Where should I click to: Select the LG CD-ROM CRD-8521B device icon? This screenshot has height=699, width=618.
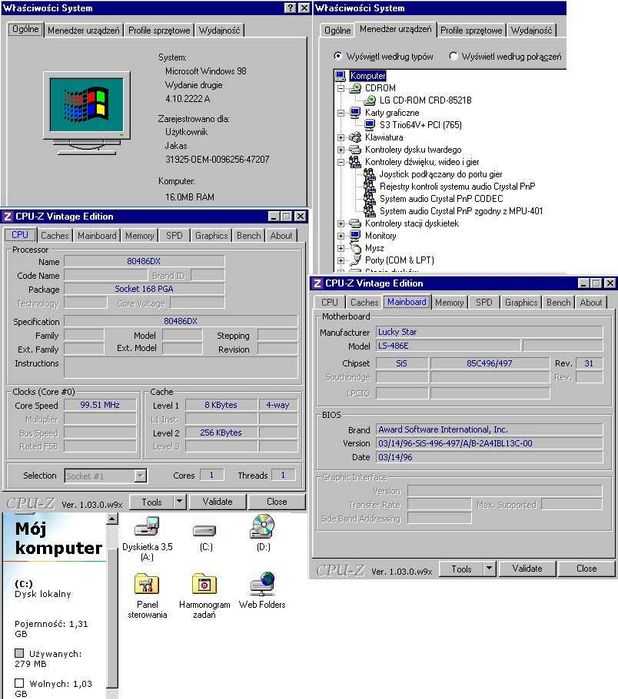click(370, 100)
